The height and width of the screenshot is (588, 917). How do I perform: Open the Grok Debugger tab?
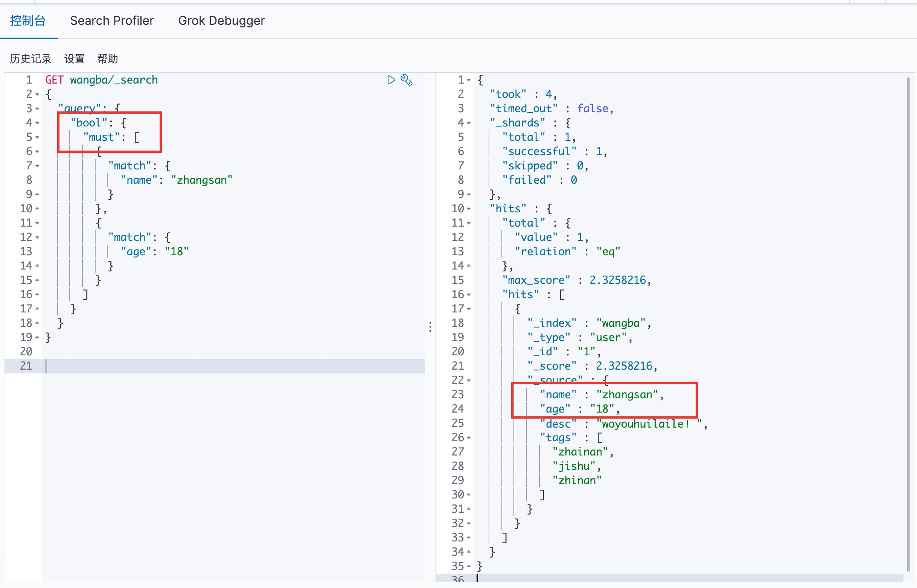click(221, 21)
